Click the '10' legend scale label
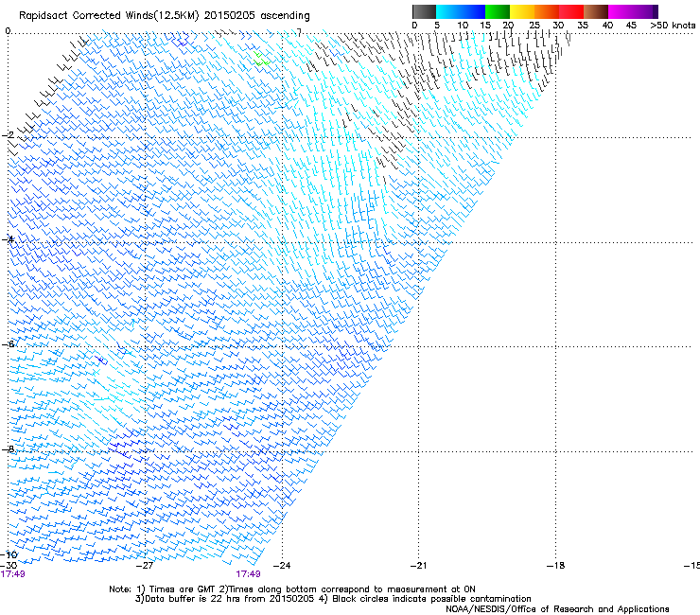Image resolution: width=700 pixels, height=615 pixels. tap(463, 26)
